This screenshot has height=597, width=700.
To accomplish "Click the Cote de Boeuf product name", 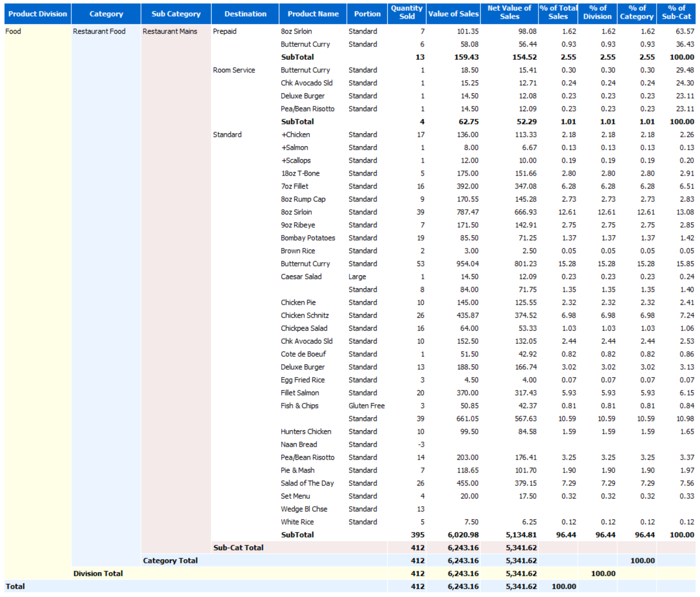I will coord(303,354).
